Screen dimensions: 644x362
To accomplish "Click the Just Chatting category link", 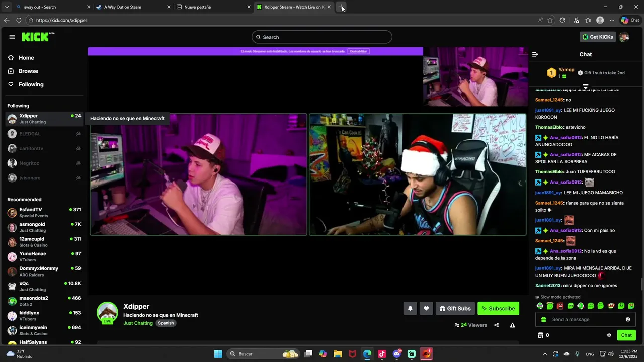I will coord(138,323).
